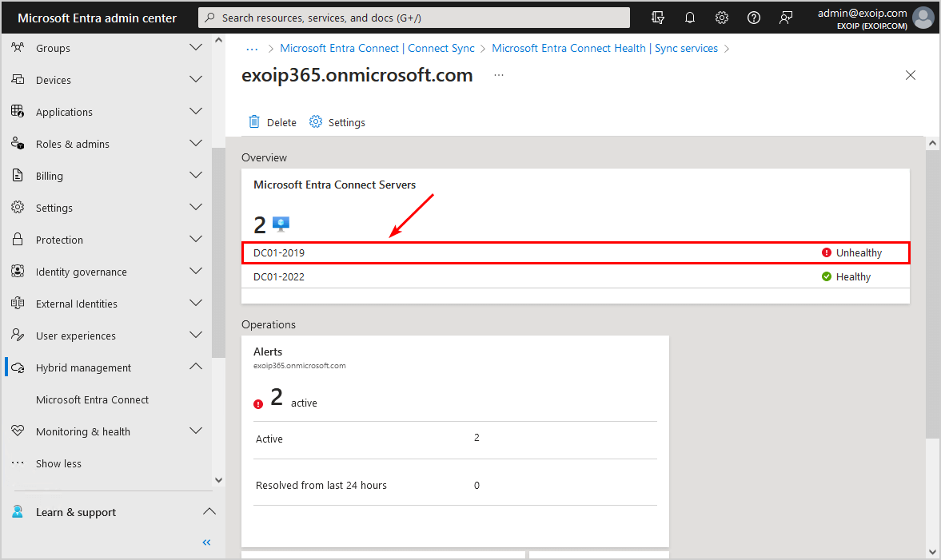
Task: Click Connect Health | Sync services breadcrumb
Action: 604,48
